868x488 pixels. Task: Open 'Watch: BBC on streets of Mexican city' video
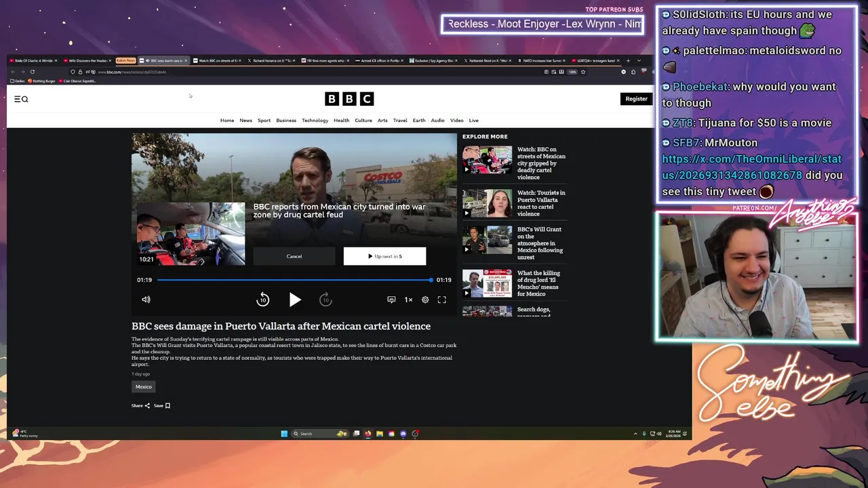click(x=541, y=163)
